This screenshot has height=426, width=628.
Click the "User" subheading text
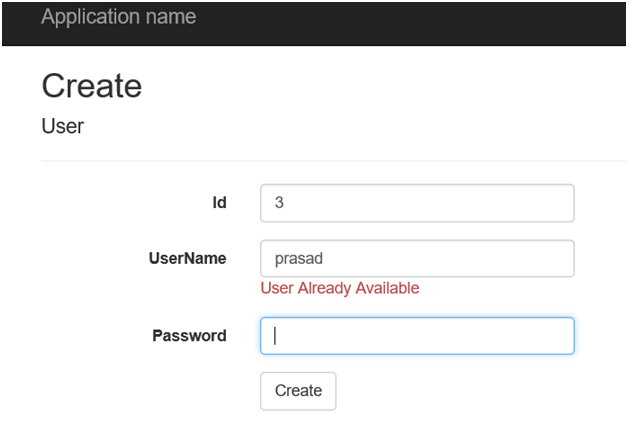point(62,127)
